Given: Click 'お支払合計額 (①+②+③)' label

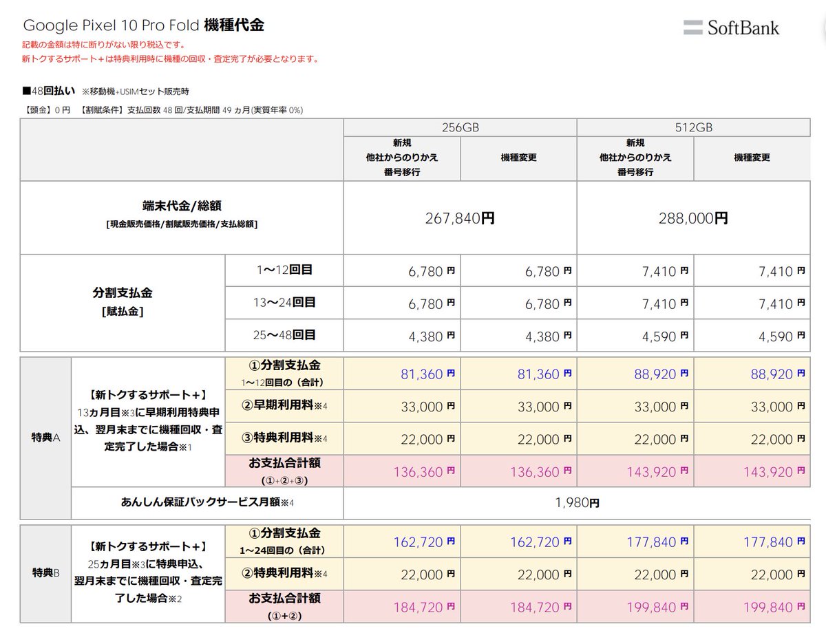Looking at the screenshot, I should pyautogui.click(x=284, y=471).
